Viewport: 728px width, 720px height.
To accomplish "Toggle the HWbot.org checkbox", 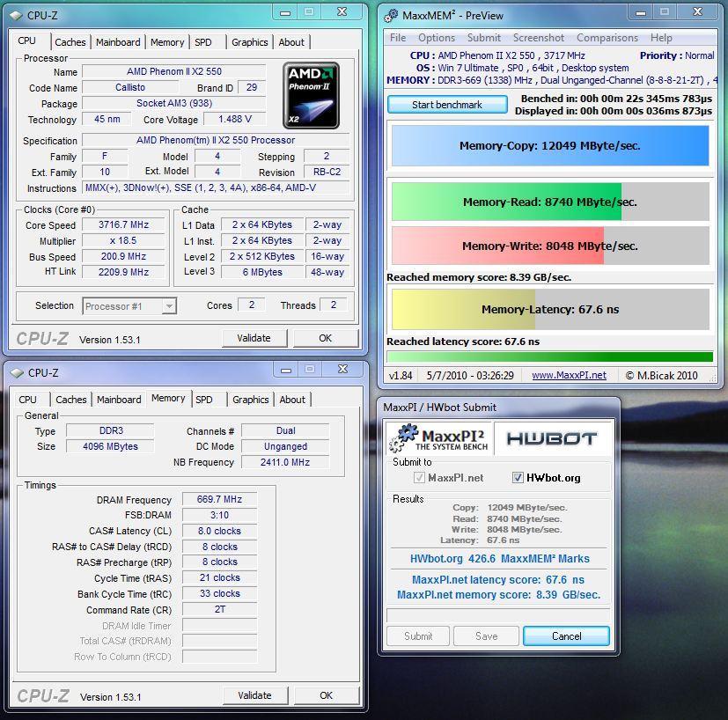I will tap(518, 477).
